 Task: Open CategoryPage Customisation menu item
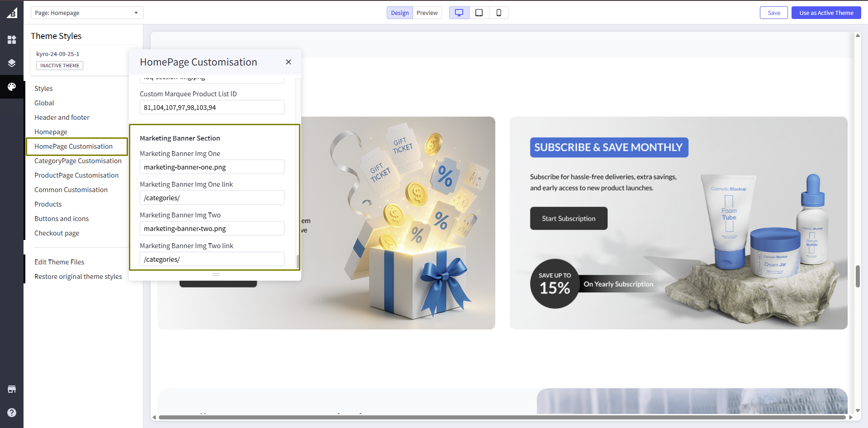click(78, 161)
